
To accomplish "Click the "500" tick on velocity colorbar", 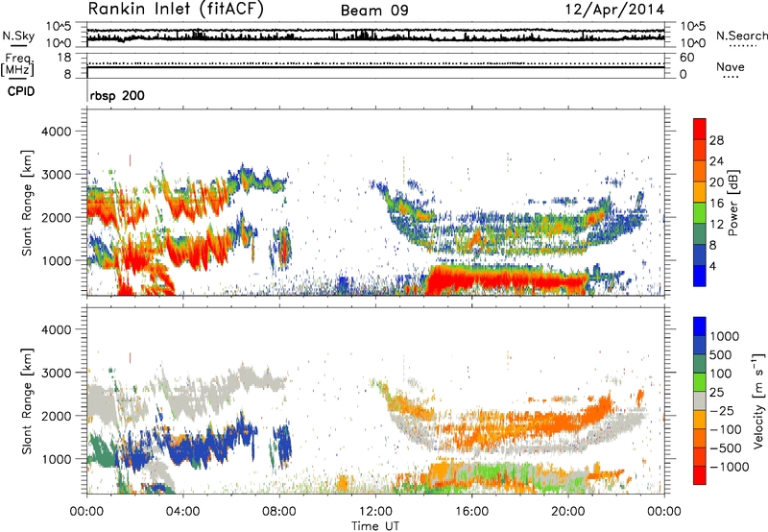I will [x=721, y=354].
